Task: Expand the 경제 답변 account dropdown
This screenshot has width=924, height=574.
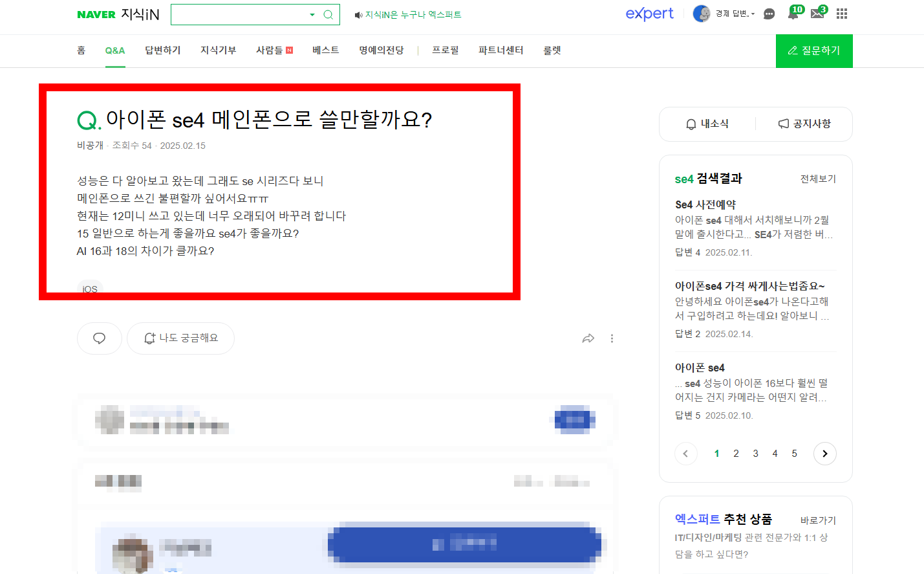Action: pos(735,14)
